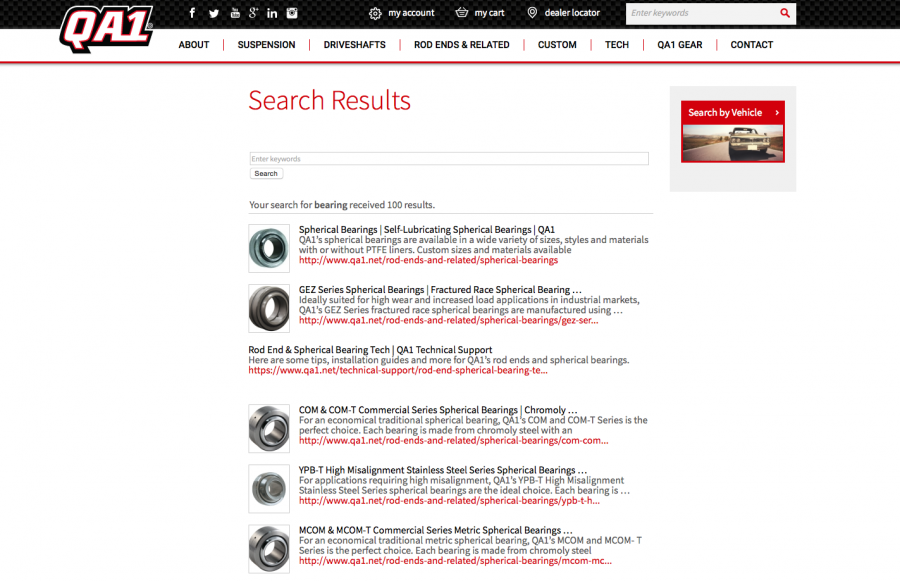Image resolution: width=900 pixels, height=581 pixels.
Task: Open the Google Plus icon
Action: [x=253, y=13]
